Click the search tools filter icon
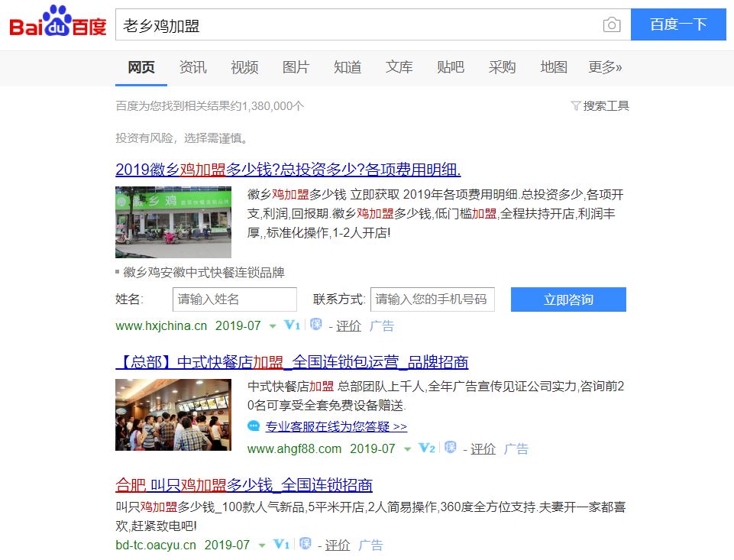734x560 pixels. [576, 106]
